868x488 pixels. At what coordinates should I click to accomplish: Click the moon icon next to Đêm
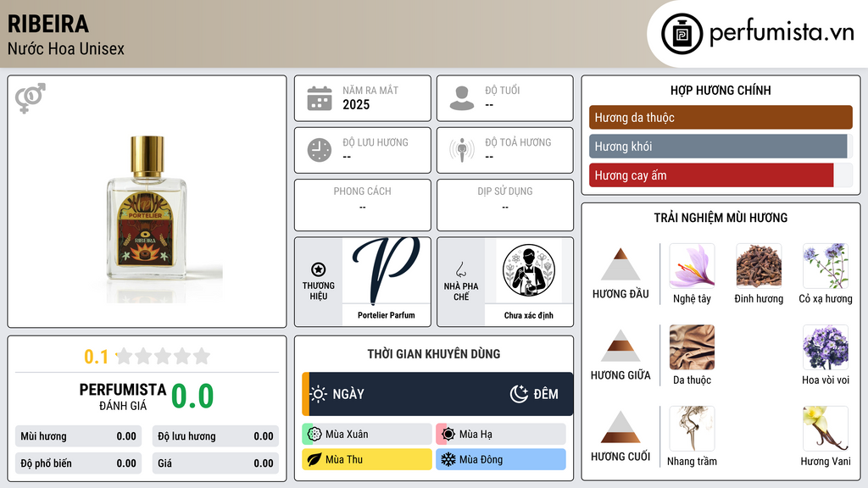[519, 394]
